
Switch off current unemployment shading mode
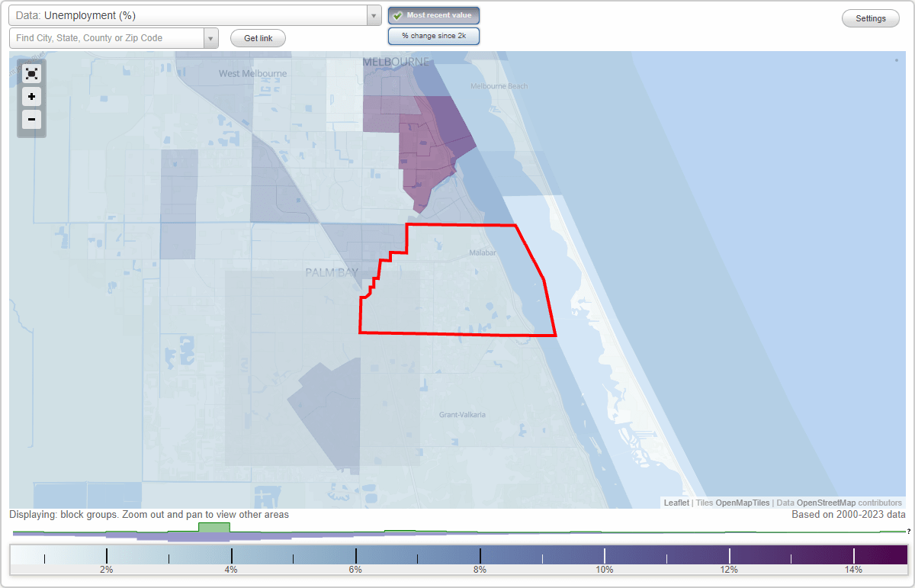(x=434, y=15)
